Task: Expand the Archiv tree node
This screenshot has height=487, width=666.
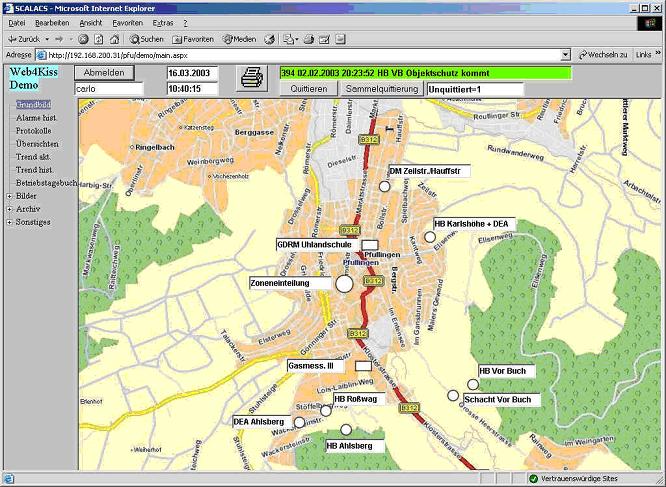Action: point(10,209)
